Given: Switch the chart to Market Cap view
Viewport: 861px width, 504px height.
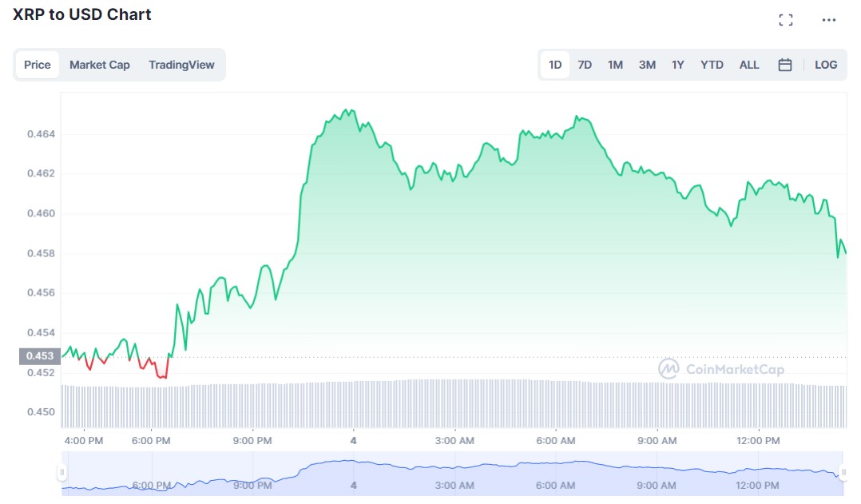Looking at the screenshot, I should coord(100,65).
